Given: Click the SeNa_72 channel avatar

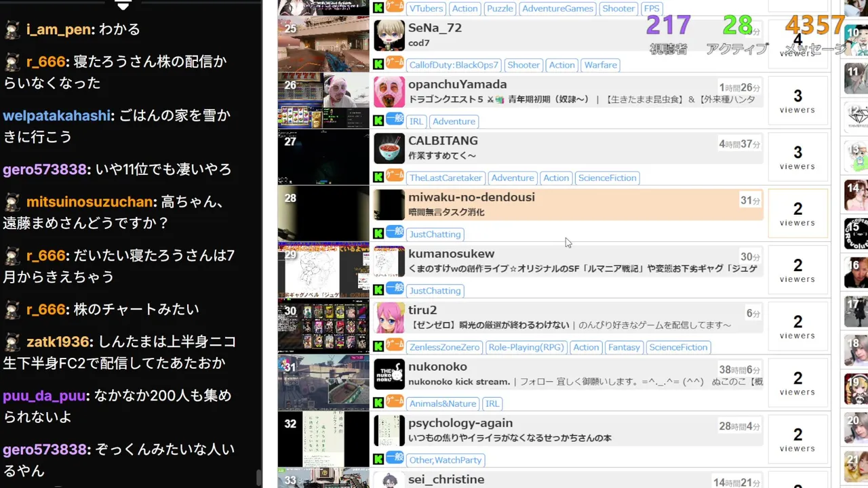Looking at the screenshot, I should pos(389,35).
